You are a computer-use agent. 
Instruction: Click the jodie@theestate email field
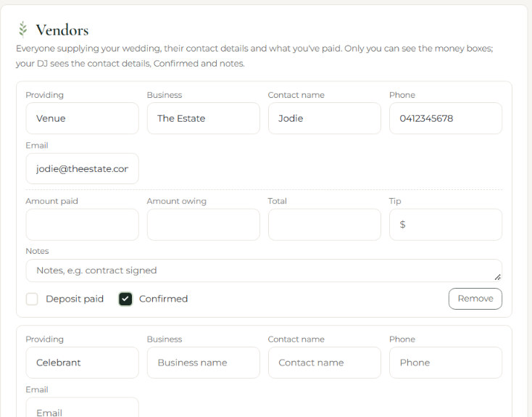[x=82, y=168]
